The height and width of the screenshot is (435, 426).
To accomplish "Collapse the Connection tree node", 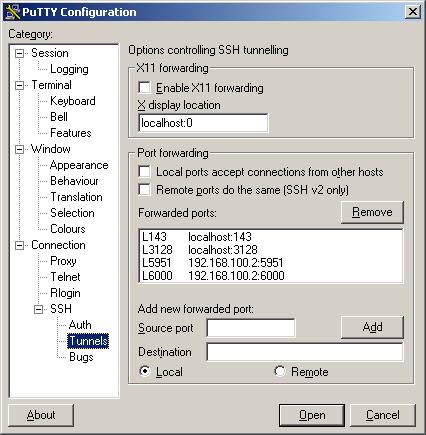I will point(20,246).
